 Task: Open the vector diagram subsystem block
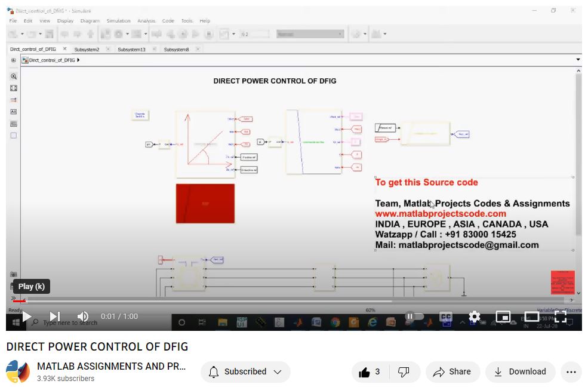coord(205,145)
